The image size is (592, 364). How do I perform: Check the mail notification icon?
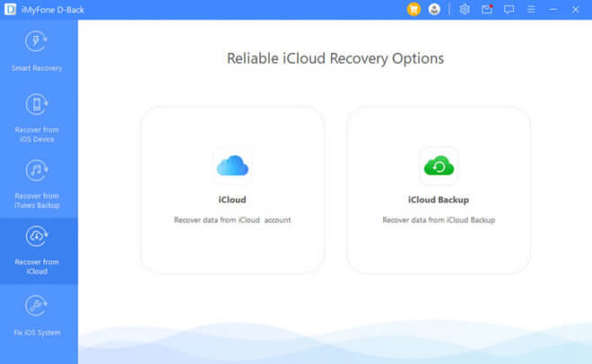(487, 9)
